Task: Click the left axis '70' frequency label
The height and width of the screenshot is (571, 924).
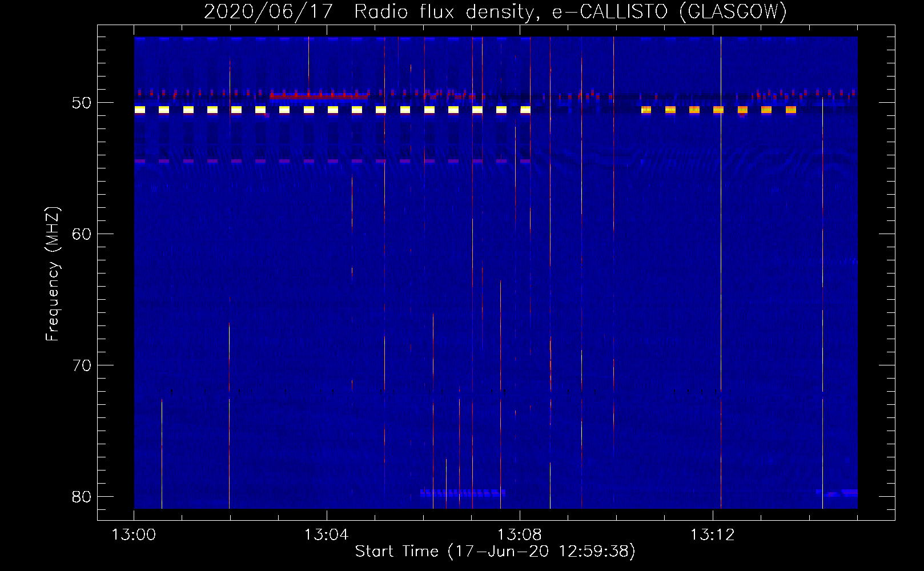Action: [x=82, y=365]
